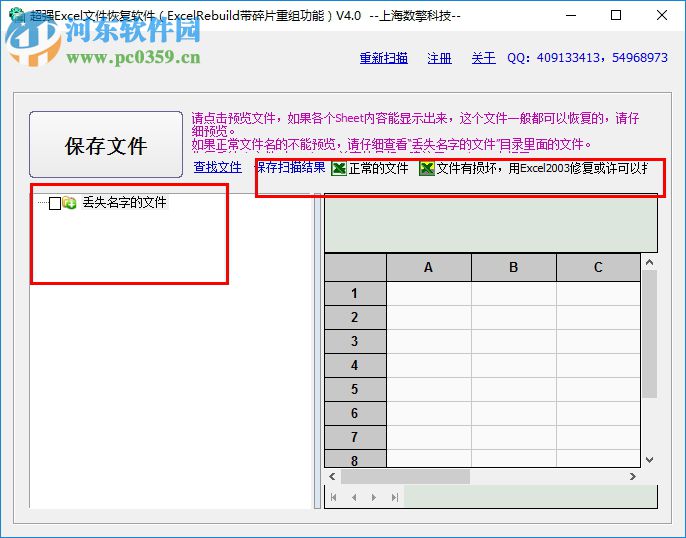
Task: Click cell C5 in preview grid
Action: click(598, 390)
